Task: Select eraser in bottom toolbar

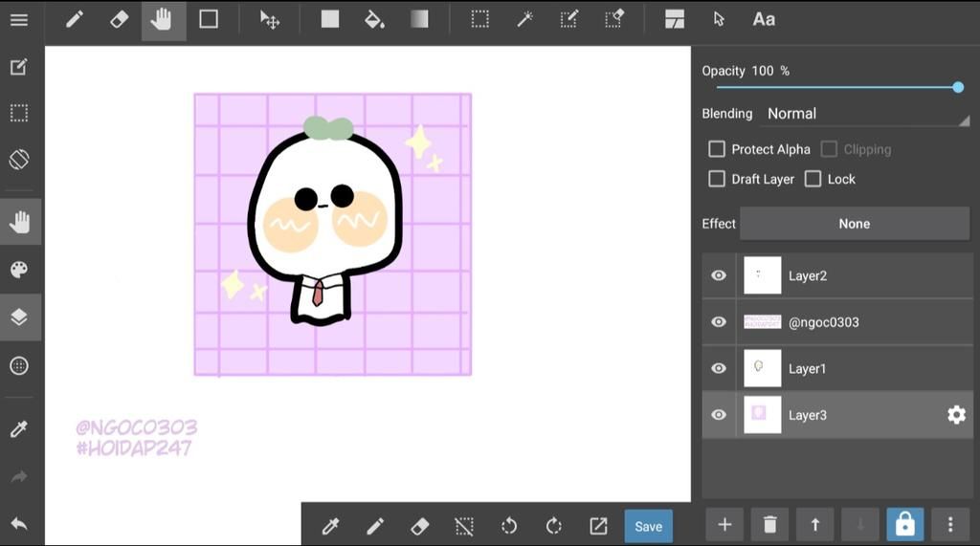Action: (420, 527)
